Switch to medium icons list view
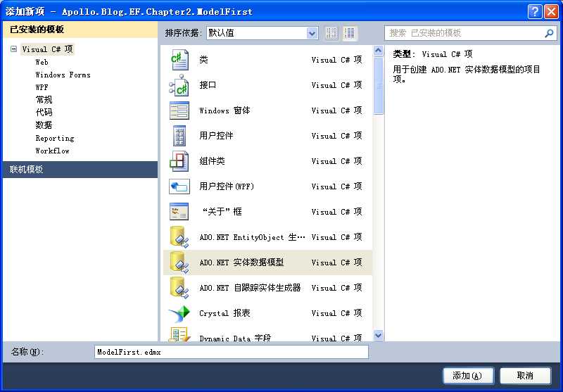Image resolution: width=563 pixels, height=392 pixels. point(349,33)
